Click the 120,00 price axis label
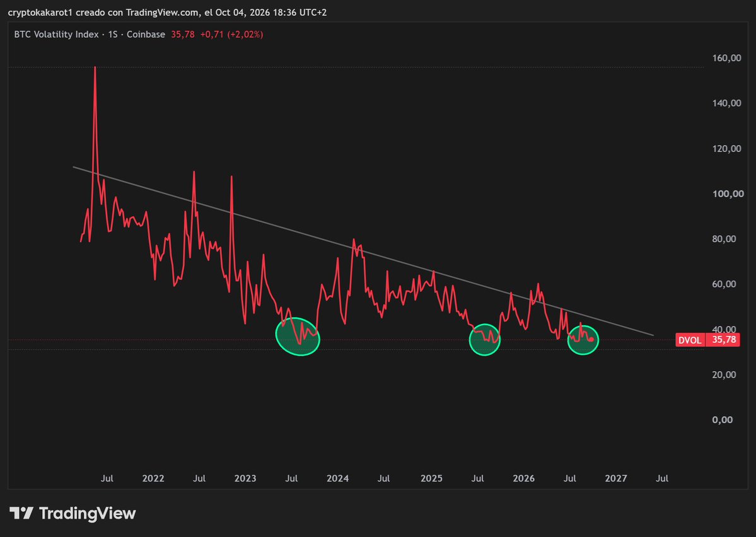The image size is (756, 537). coord(726,149)
